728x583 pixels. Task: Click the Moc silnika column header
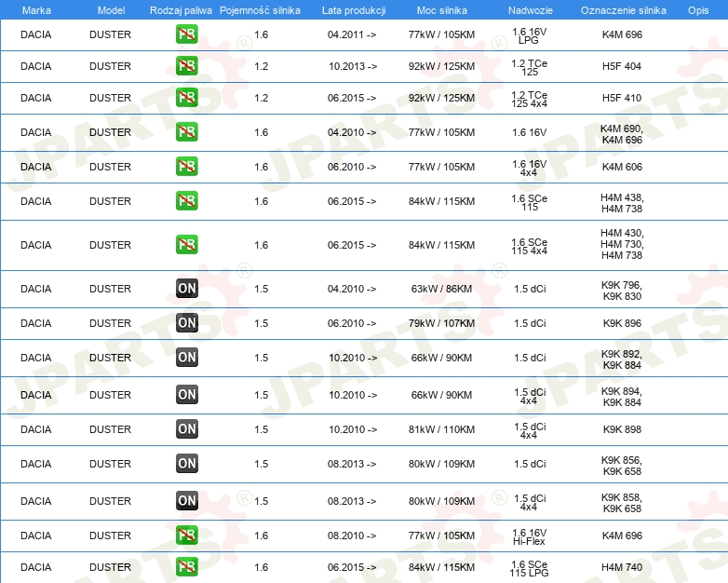[442, 9]
